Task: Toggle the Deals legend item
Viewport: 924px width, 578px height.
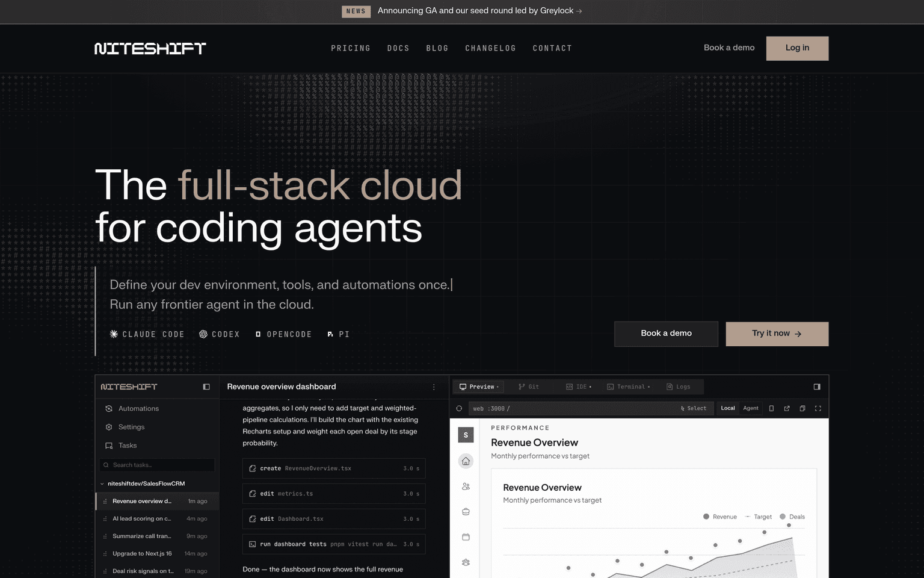Action: pos(792,517)
